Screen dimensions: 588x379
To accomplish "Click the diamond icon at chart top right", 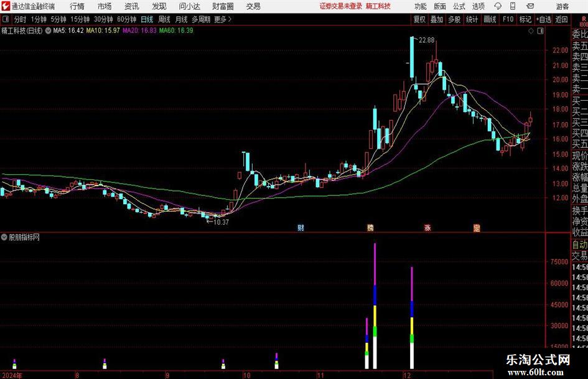I will pyautogui.click(x=531, y=31).
